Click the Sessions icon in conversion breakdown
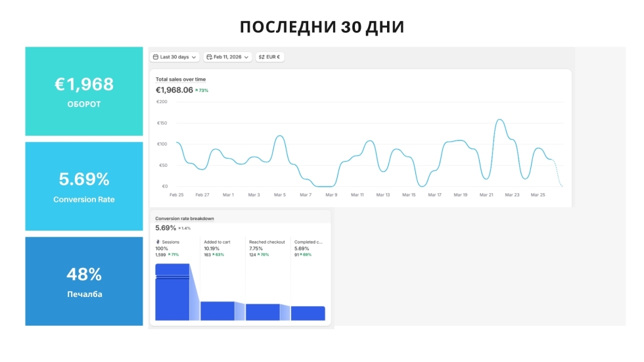The image size is (644, 362). 158,242
